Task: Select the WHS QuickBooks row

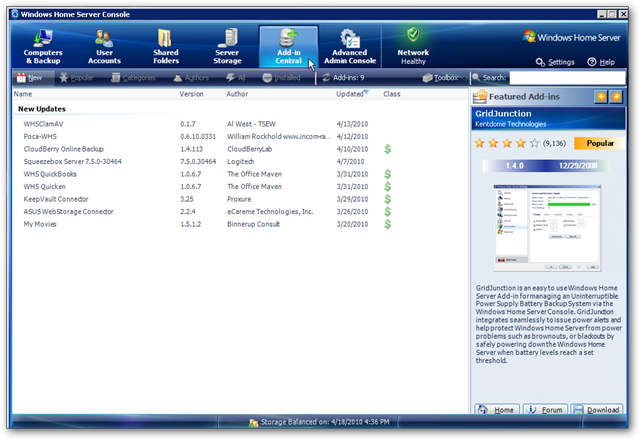Action: tap(240, 174)
